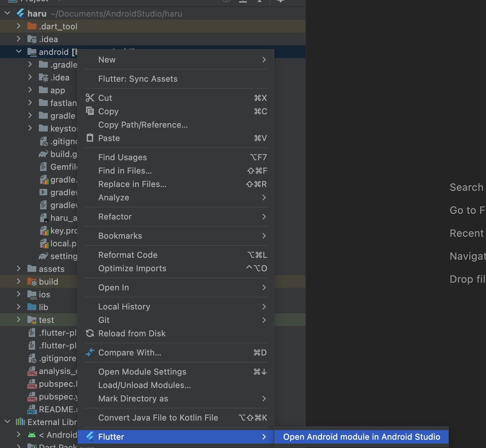Choose Reformat Code
Viewport: 486px width, 448px height.
click(176, 255)
